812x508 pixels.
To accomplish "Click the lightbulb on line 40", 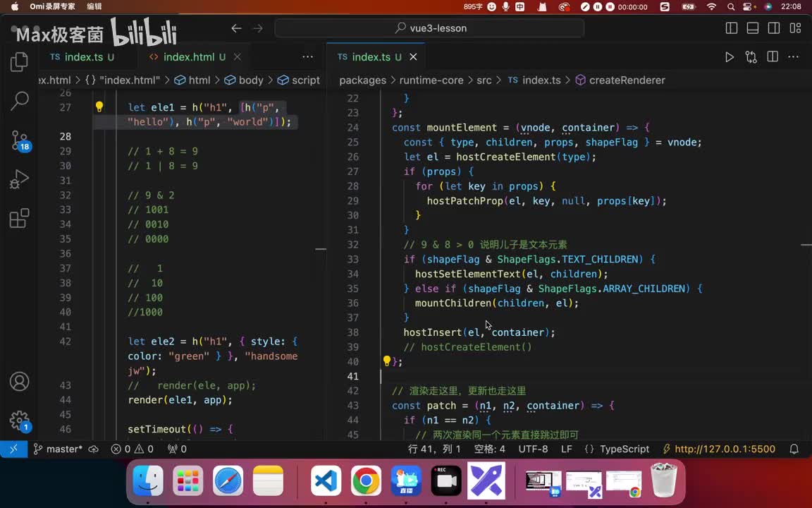I will pos(386,361).
